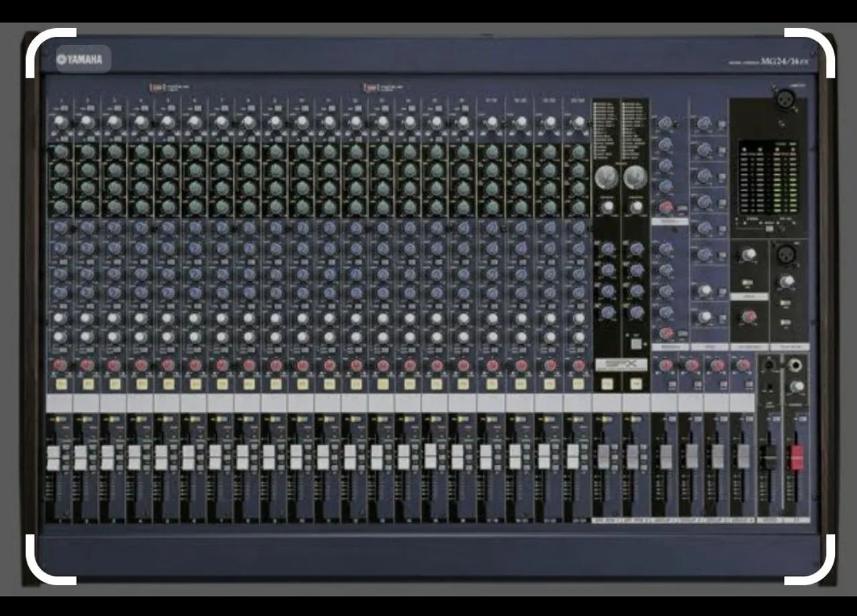Viewport: 857px width, 616px height.
Task: Grab the black fader beside the red master
Action: tap(770, 457)
